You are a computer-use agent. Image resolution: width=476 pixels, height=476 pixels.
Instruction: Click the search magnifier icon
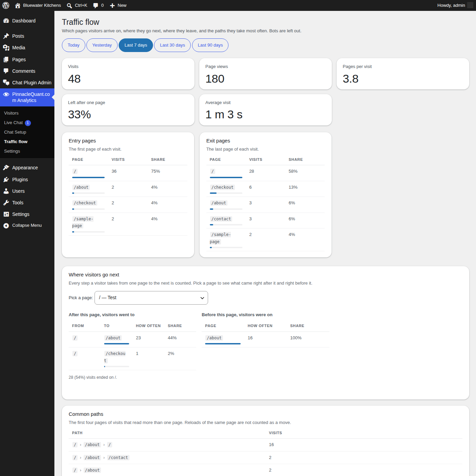(x=69, y=5)
